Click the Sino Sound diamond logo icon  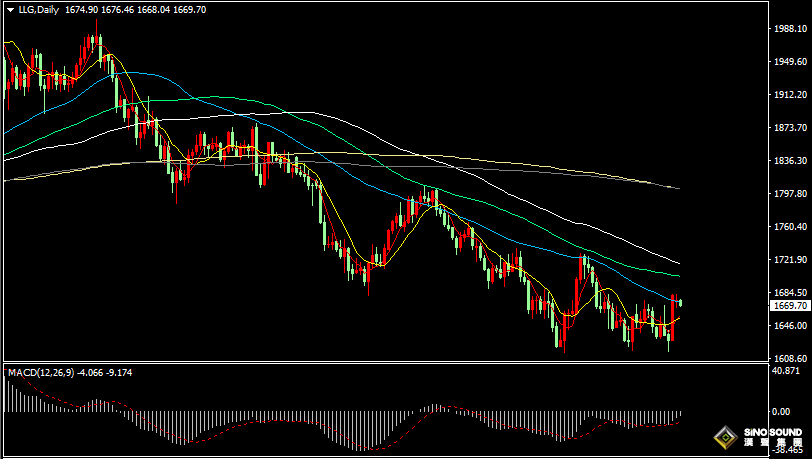(x=723, y=436)
